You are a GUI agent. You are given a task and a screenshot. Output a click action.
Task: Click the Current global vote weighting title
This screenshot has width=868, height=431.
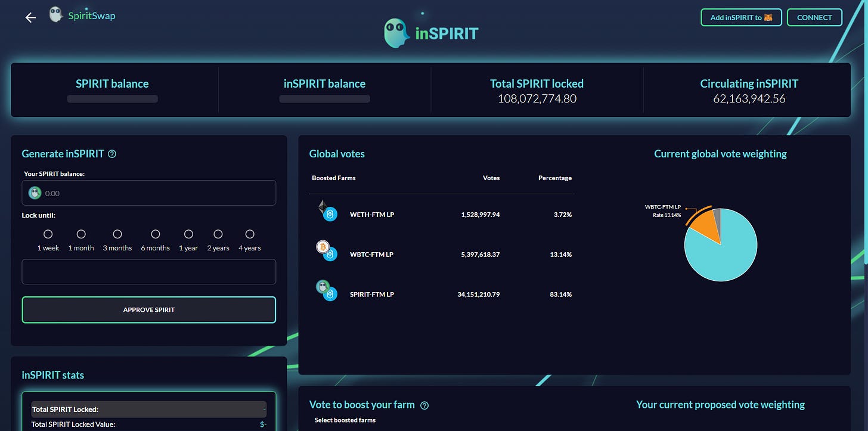(720, 154)
